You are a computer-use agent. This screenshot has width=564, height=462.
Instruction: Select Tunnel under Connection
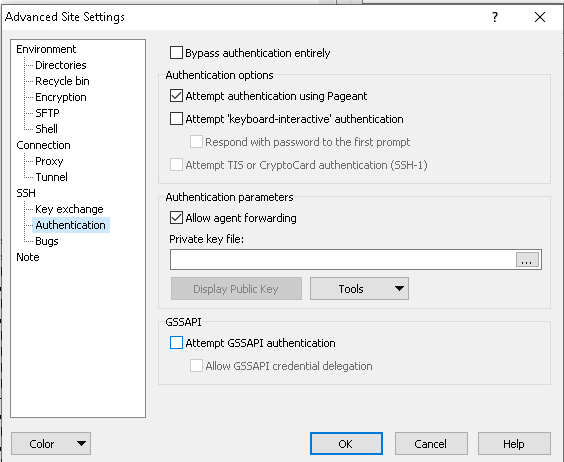(51, 177)
